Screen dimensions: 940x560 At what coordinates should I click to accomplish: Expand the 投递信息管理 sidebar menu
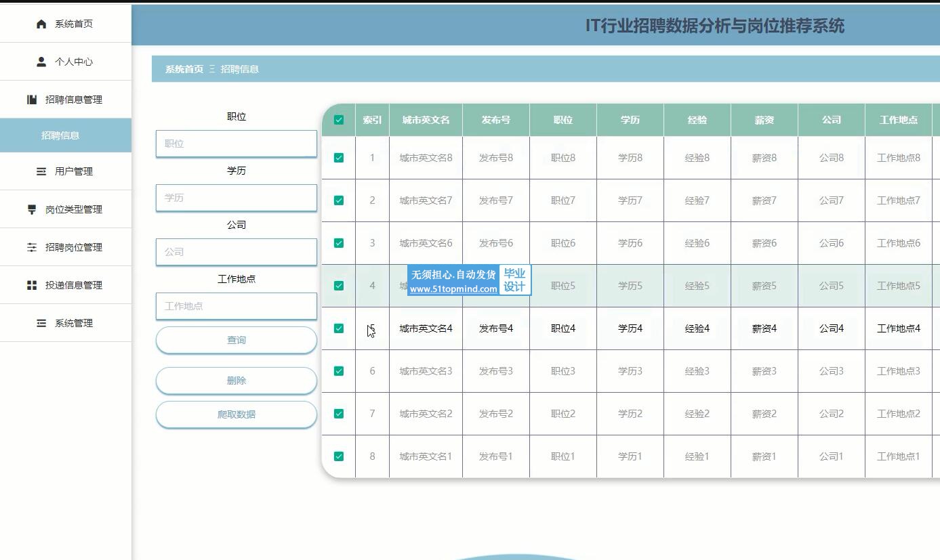click(66, 285)
